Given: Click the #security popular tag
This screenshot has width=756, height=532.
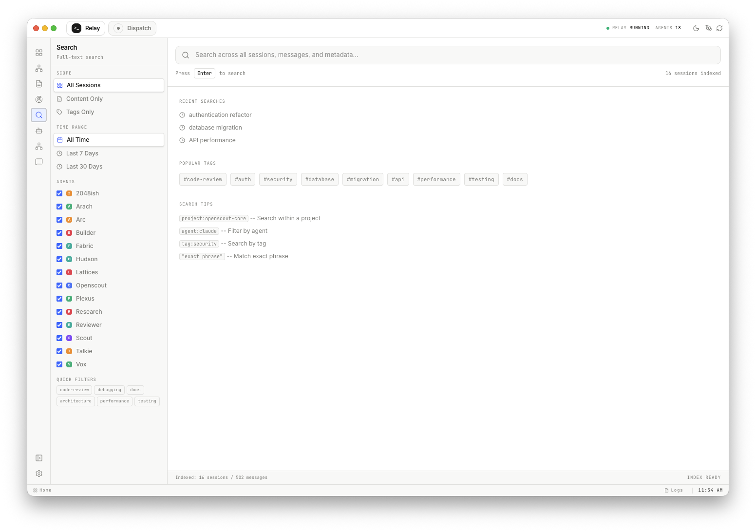Looking at the screenshot, I should tap(278, 179).
